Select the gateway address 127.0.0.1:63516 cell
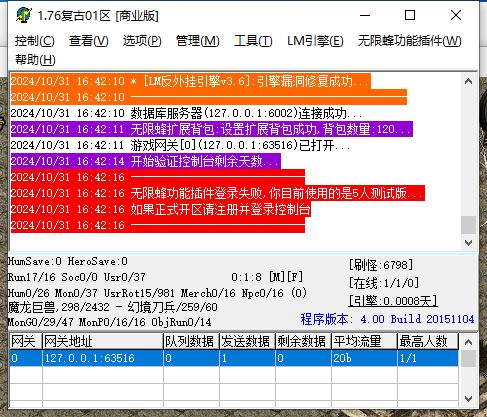 pos(103,358)
